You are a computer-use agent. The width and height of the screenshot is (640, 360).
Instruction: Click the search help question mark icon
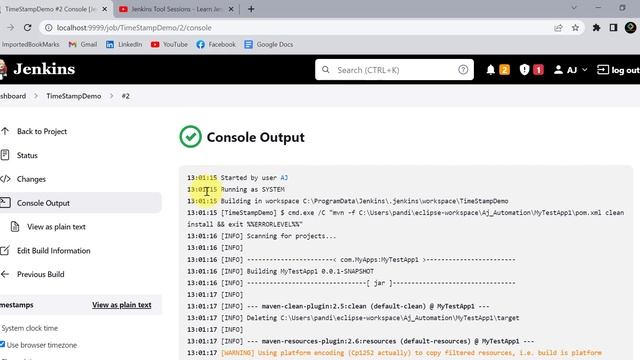[463, 70]
